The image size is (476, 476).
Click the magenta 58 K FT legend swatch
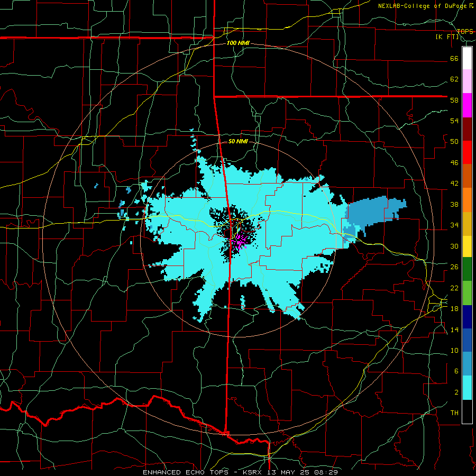pyautogui.click(x=467, y=105)
